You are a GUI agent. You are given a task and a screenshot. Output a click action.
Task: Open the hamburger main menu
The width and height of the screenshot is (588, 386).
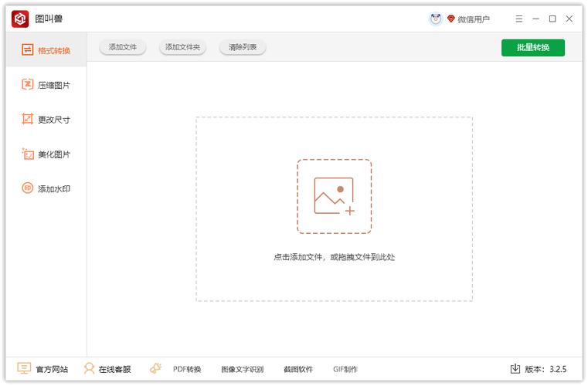pos(519,19)
